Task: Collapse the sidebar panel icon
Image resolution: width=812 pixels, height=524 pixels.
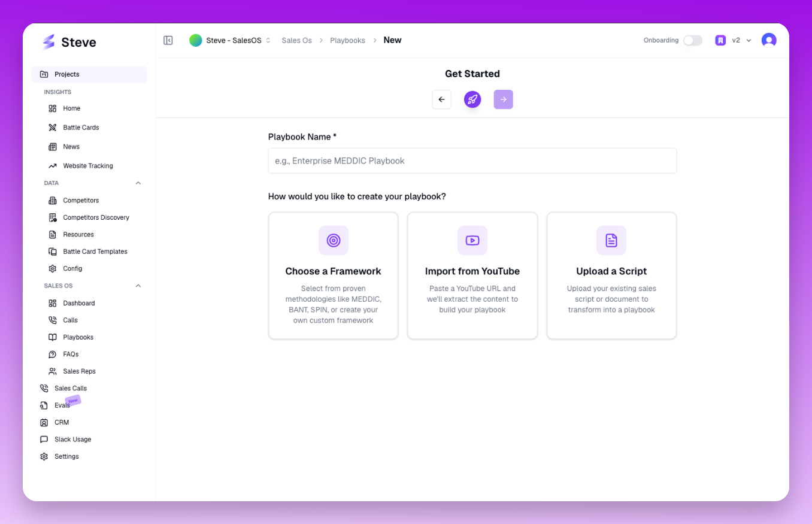Action: 168,40
